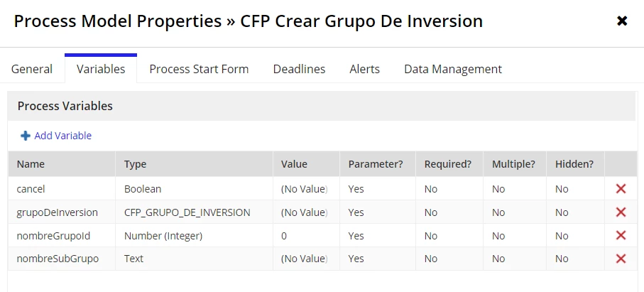Viewport: 644px width, 292px height.
Task: Go to the Deadlines tab
Action: [299, 69]
